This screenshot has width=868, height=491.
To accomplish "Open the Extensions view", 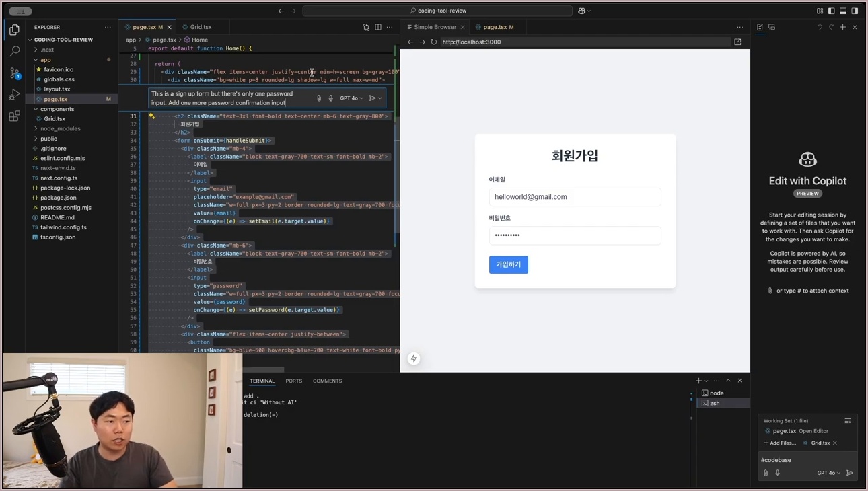I will [14, 116].
